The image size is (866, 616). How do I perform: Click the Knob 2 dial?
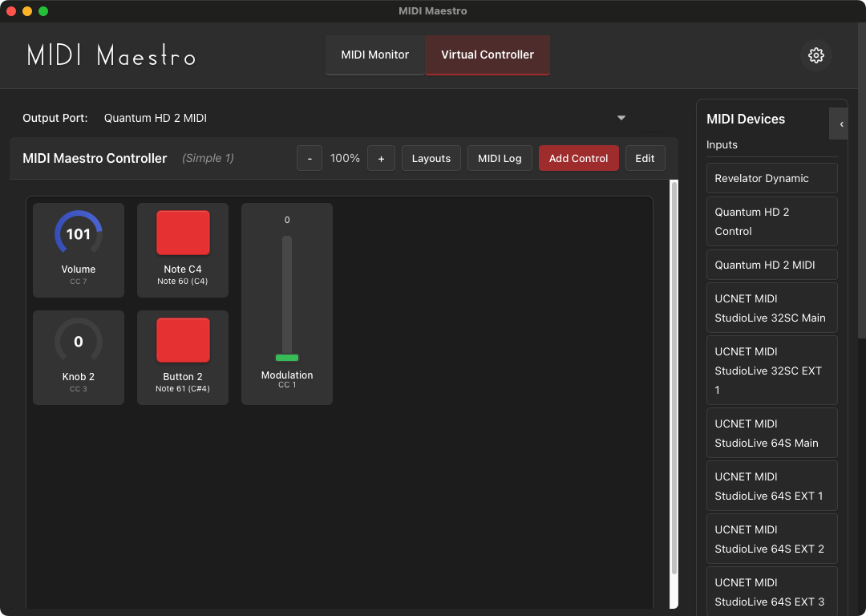point(79,342)
